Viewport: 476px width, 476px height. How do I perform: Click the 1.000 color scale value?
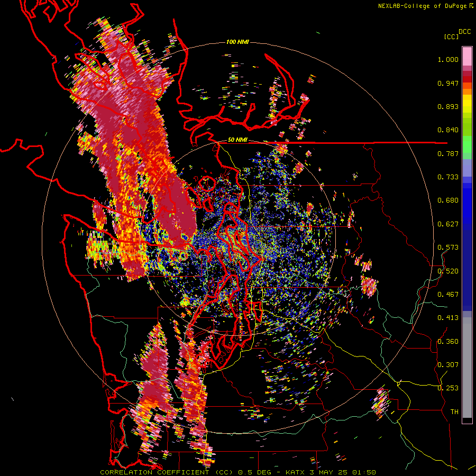pos(448,59)
